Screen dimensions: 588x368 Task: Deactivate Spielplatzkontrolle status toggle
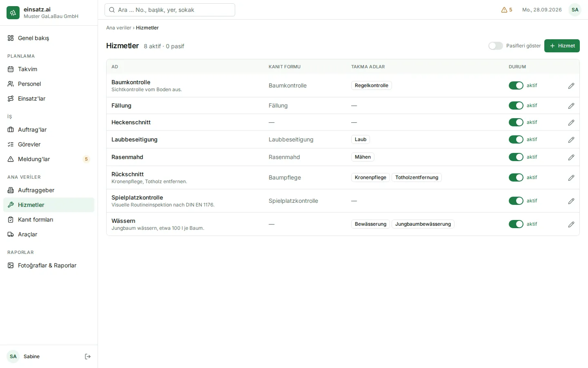[x=516, y=201]
